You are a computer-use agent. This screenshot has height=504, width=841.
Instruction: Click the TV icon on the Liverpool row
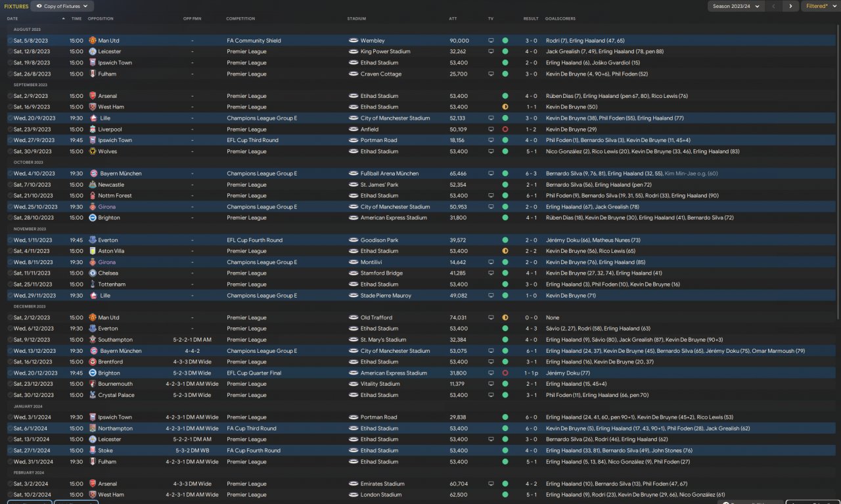coord(491,129)
